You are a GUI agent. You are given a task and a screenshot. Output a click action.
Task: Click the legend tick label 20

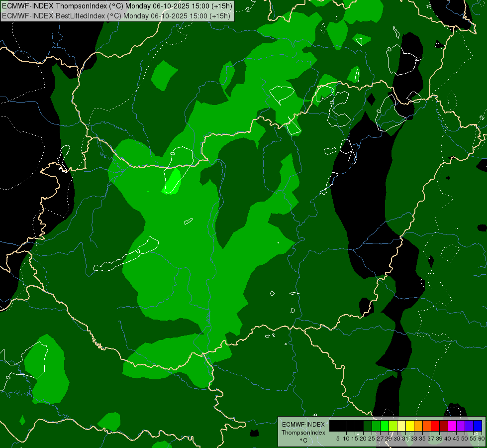(x=363, y=439)
